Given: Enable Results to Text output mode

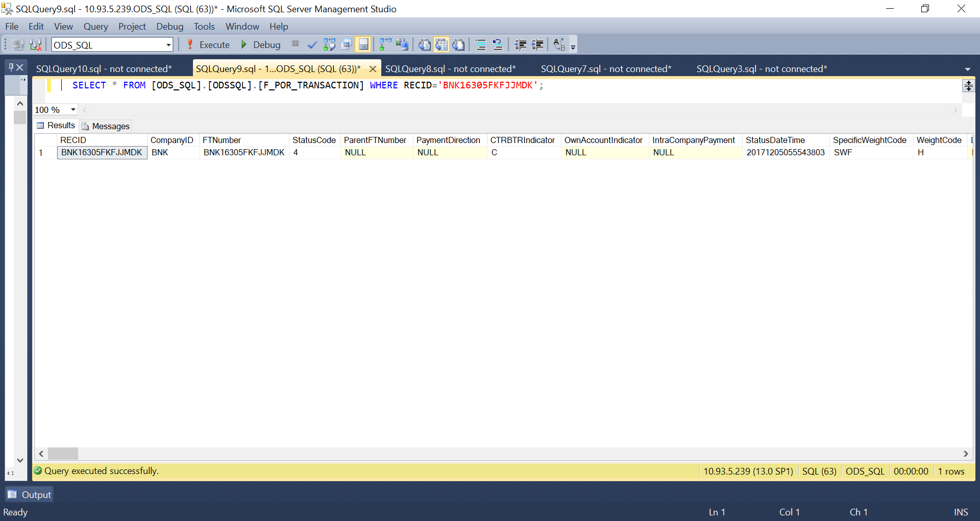Looking at the screenshot, I should [424, 44].
